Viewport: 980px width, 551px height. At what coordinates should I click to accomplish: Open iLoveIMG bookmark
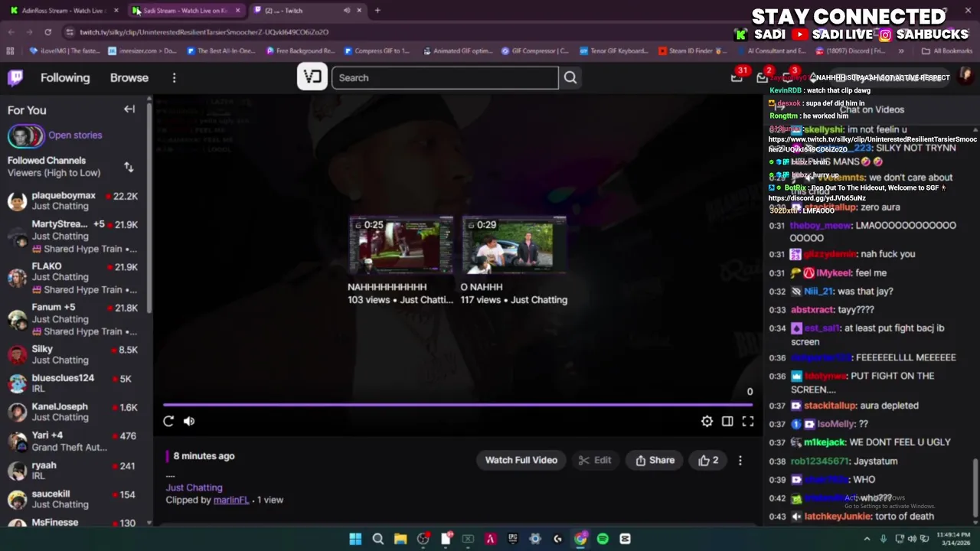tap(65, 51)
